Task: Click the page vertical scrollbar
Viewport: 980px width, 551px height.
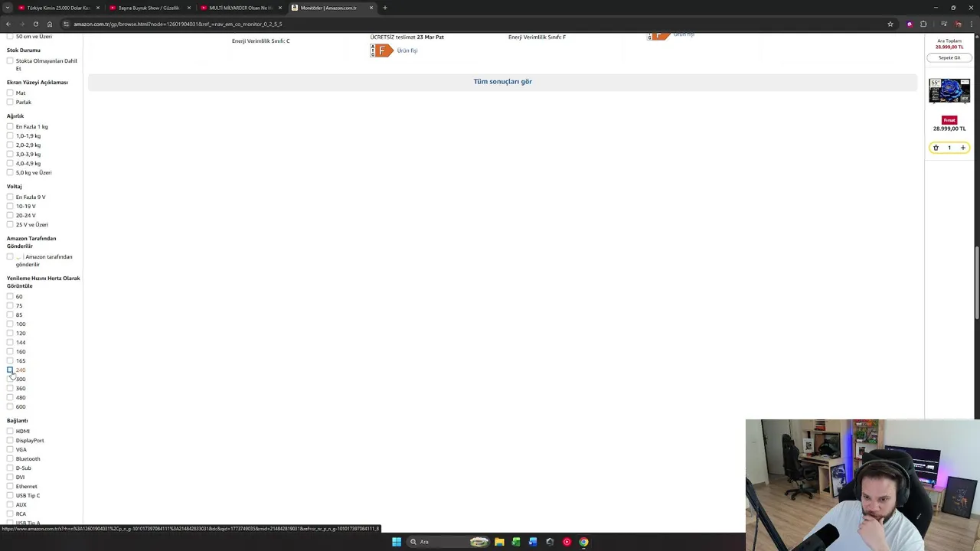Action: coord(977,283)
